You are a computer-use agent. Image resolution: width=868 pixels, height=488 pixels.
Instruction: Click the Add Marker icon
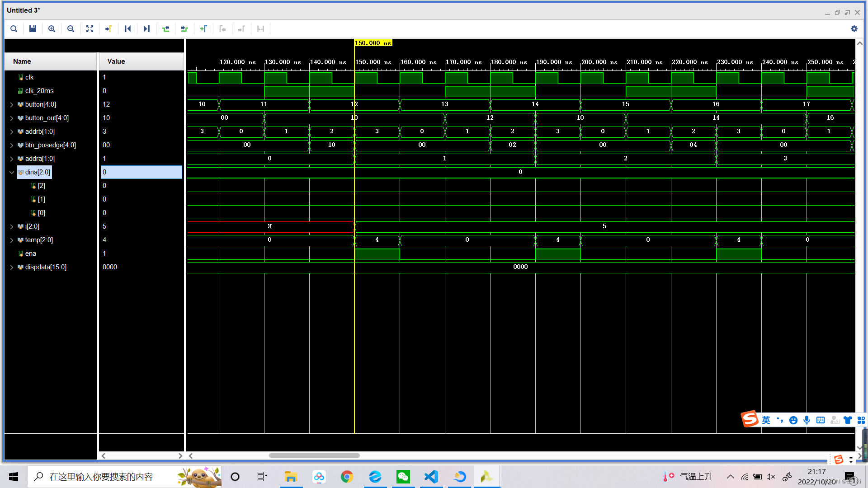203,29
